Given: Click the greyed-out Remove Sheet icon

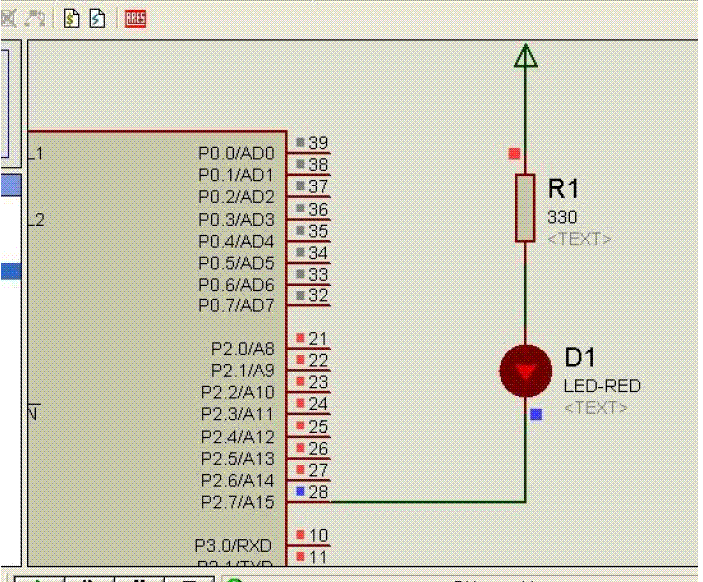Looking at the screenshot, I should [x=9, y=18].
